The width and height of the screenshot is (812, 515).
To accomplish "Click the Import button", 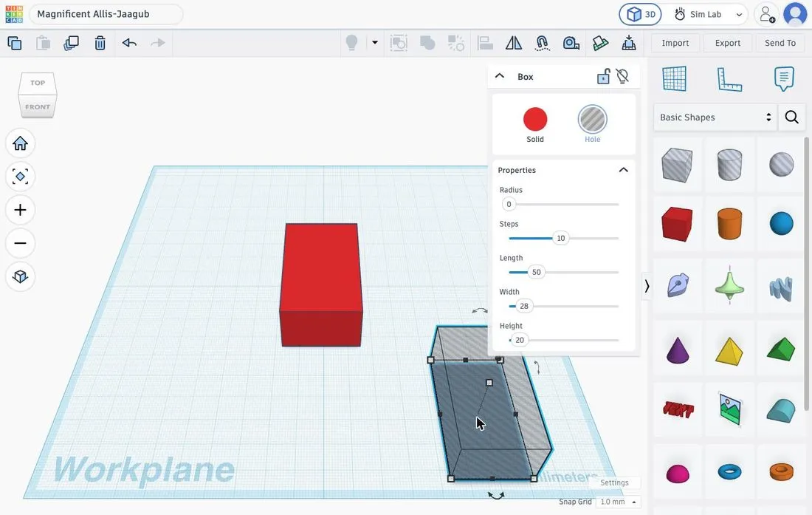I will [x=675, y=43].
